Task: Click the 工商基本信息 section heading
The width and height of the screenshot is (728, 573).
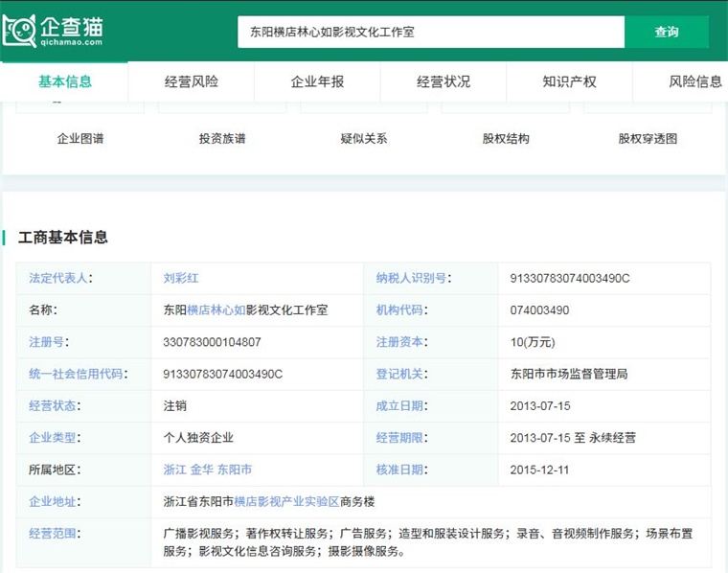Action: click(63, 238)
